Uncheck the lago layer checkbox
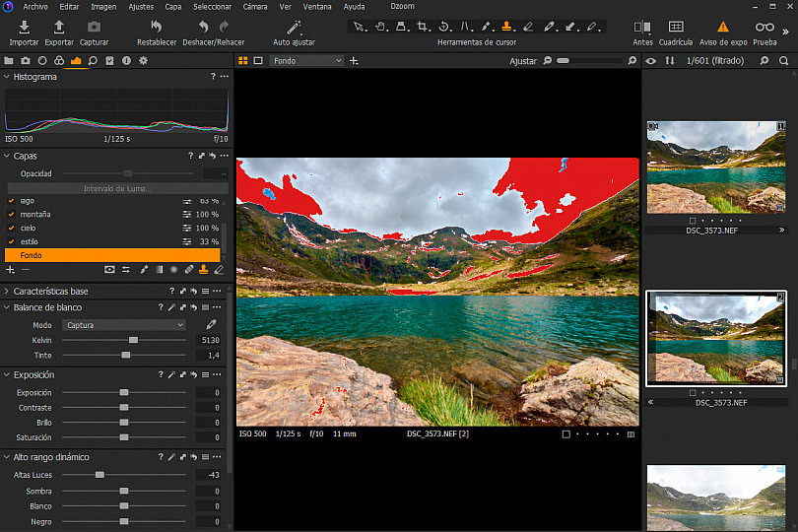 click(x=11, y=201)
